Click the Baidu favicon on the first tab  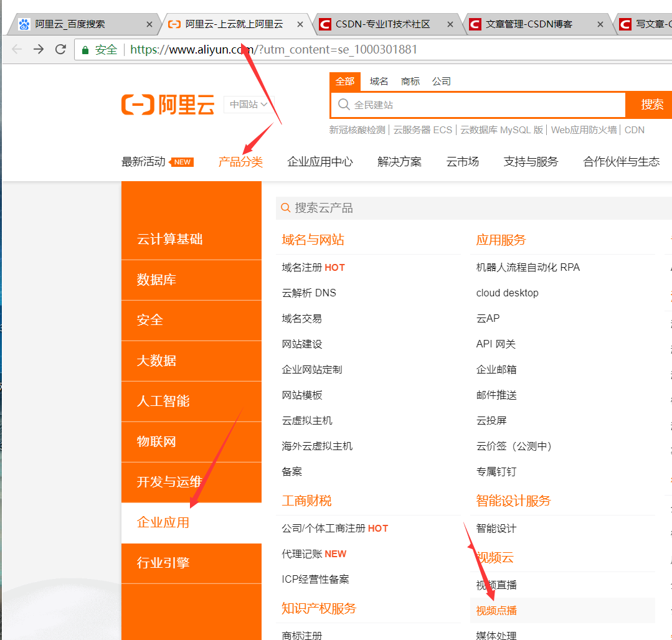pos(24,24)
